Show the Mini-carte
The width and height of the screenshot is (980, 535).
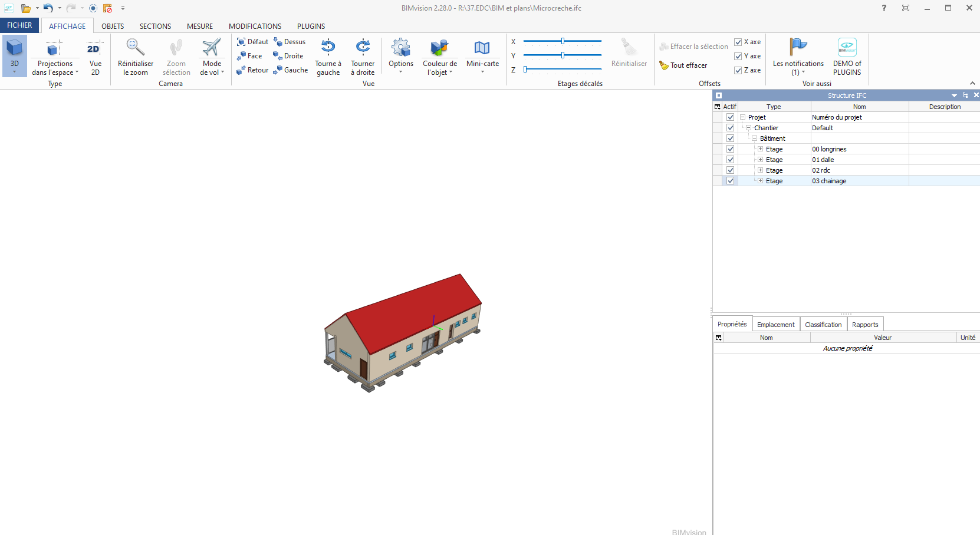[x=482, y=56]
